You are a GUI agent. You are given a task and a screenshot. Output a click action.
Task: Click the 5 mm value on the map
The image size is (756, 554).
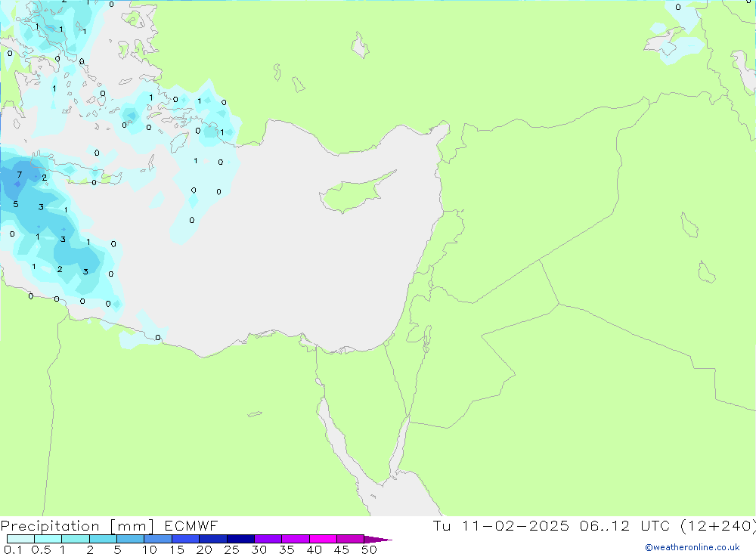pyautogui.click(x=16, y=204)
